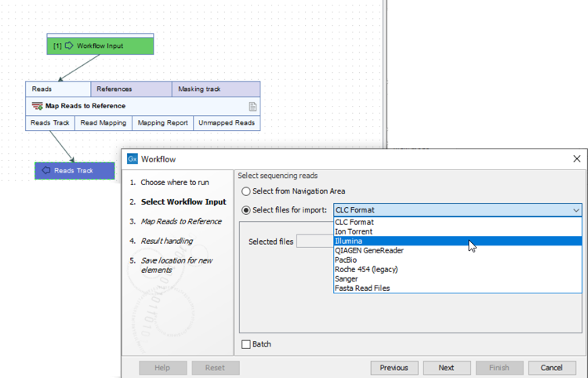Select QIAGEN GeneReader from the list

tap(458, 250)
